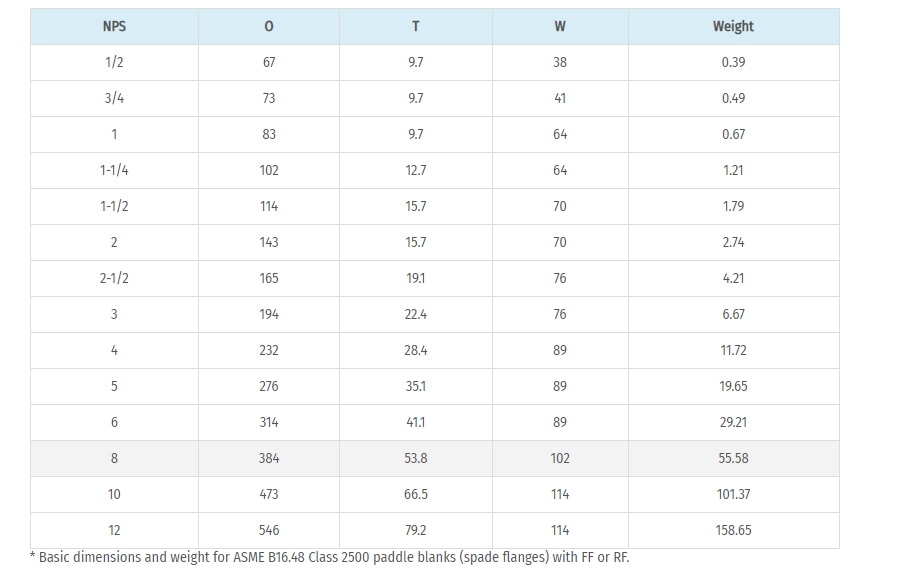Select the T value 22.4

point(416,314)
